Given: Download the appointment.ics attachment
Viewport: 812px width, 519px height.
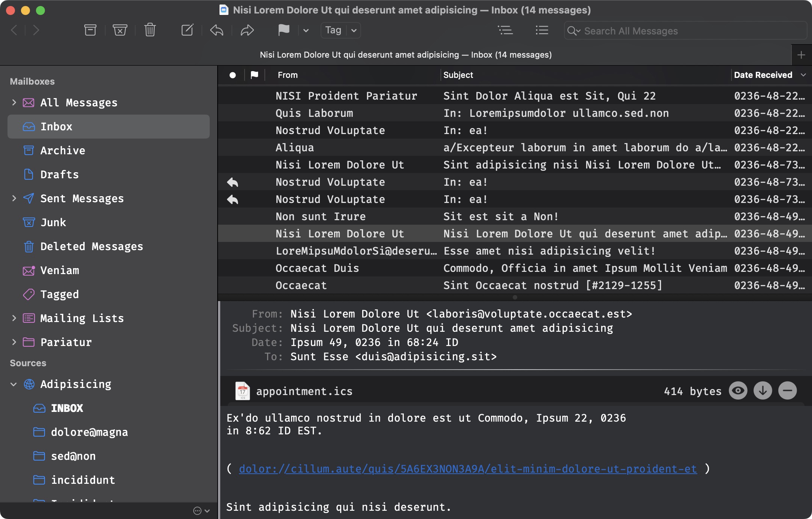Looking at the screenshot, I should pos(763,391).
